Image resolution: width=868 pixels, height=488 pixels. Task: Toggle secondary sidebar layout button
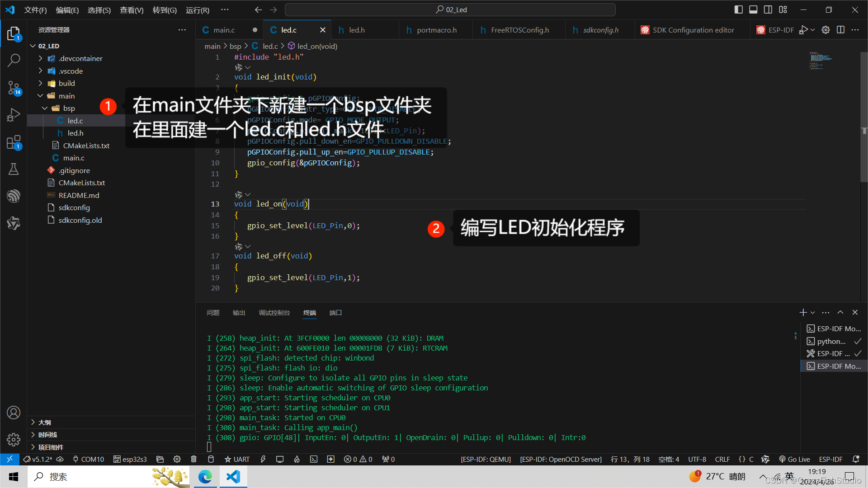[768, 9]
